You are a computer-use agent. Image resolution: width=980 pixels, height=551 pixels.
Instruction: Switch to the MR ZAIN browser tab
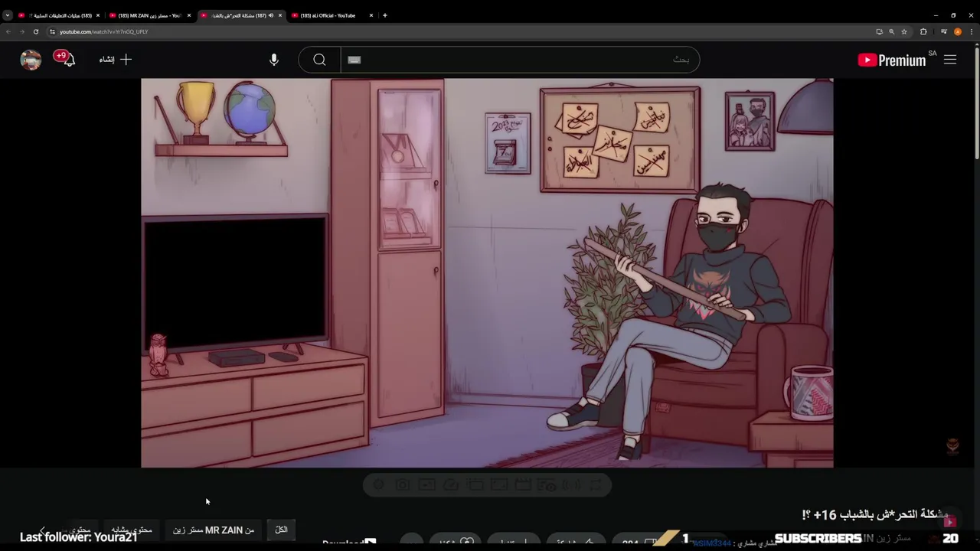pos(149,15)
